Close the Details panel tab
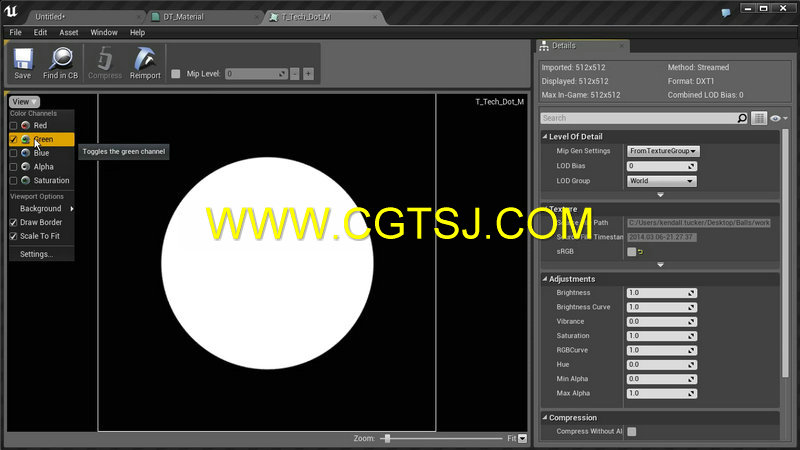 click(621, 46)
